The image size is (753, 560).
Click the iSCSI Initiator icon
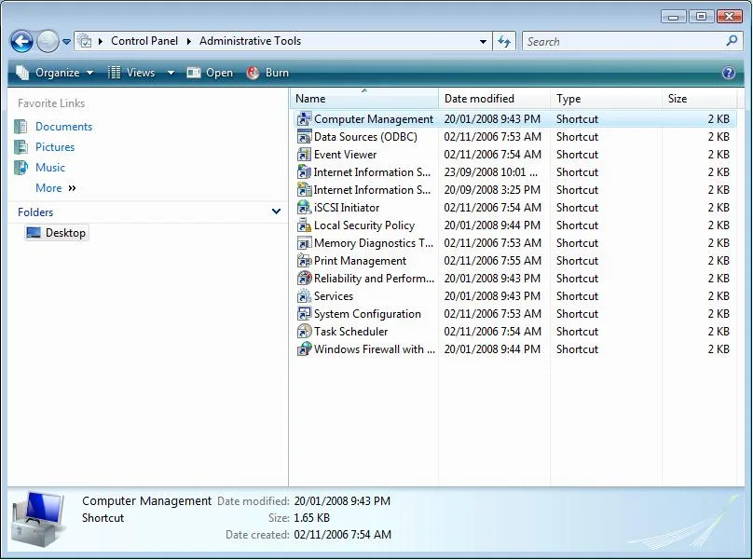coord(304,208)
